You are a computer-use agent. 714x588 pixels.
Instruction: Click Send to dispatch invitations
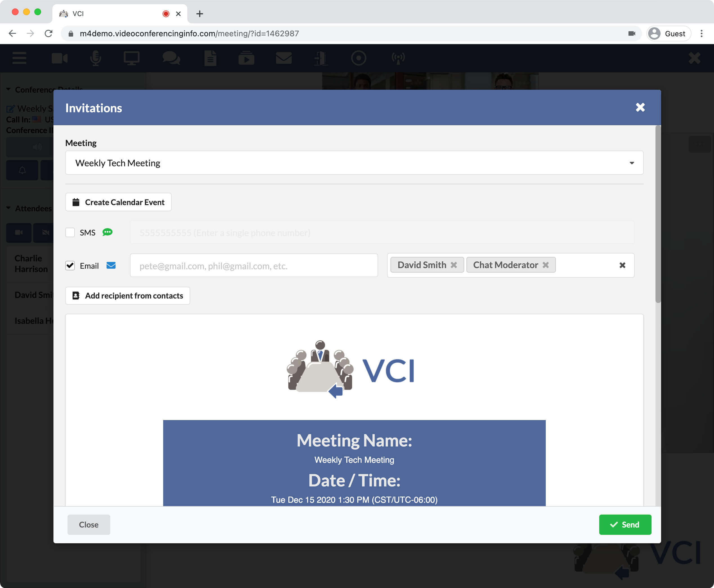click(x=625, y=524)
